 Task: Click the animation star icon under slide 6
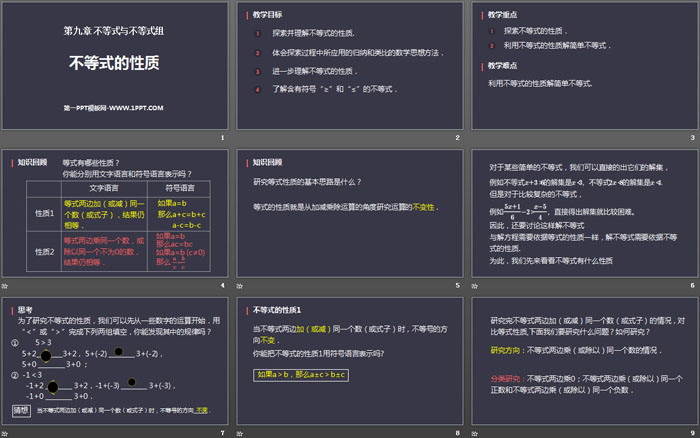pos(475,286)
